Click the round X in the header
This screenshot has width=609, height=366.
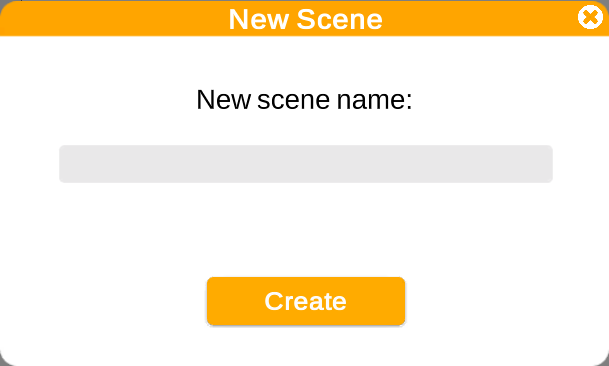(590, 17)
